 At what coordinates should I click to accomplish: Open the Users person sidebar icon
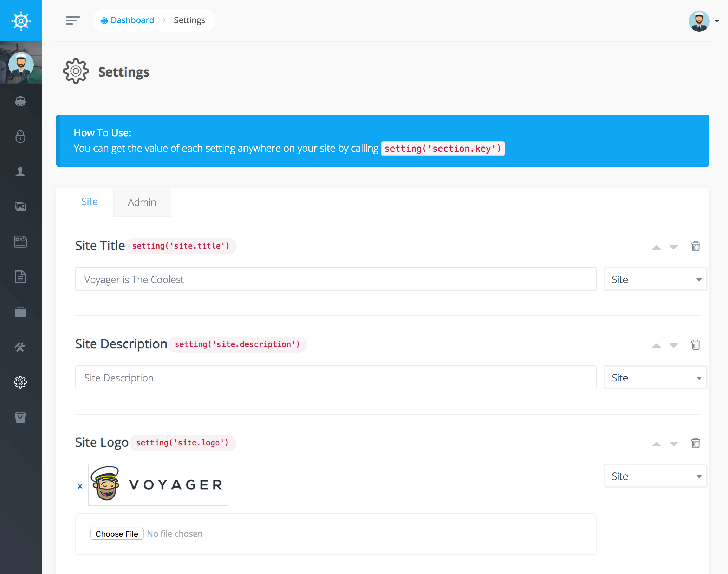tap(20, 171)
